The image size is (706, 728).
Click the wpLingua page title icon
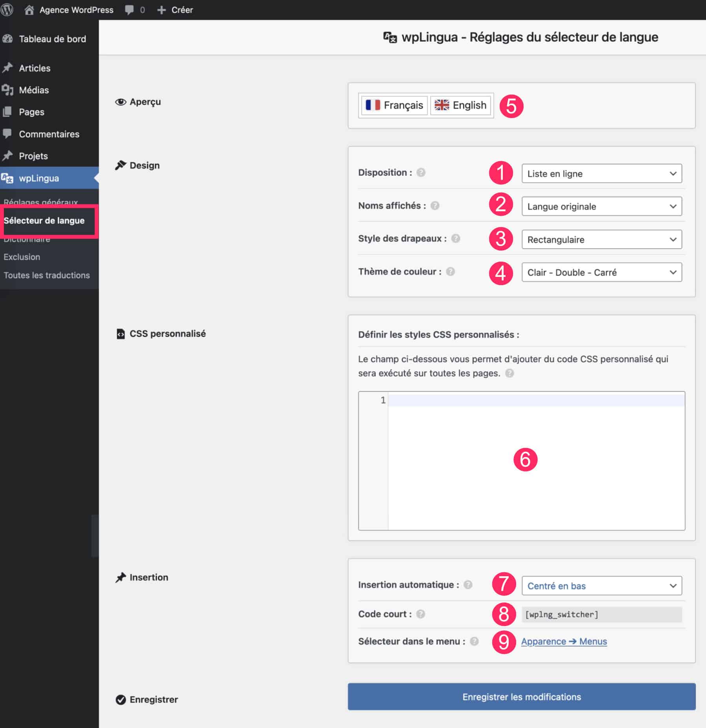(390, 37)
